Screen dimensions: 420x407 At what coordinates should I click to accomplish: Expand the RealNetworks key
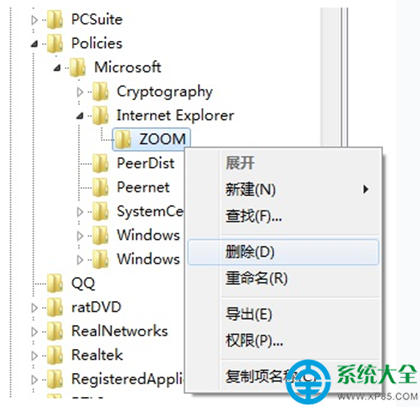[x=34, y=331]
